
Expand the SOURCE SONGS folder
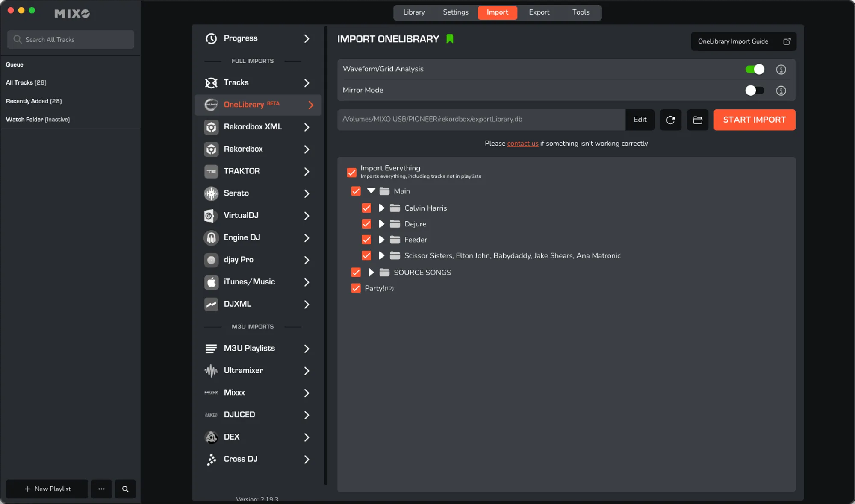pos(371,273)
